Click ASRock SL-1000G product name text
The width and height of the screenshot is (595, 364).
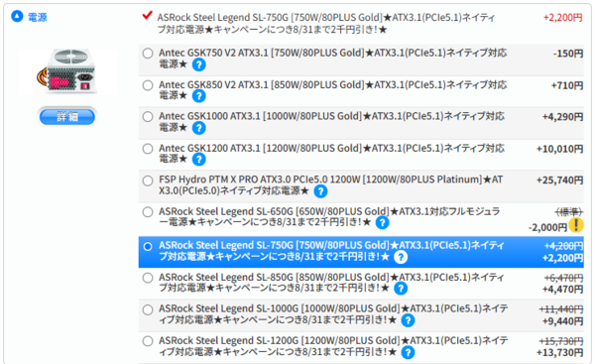tap(333, 313)
